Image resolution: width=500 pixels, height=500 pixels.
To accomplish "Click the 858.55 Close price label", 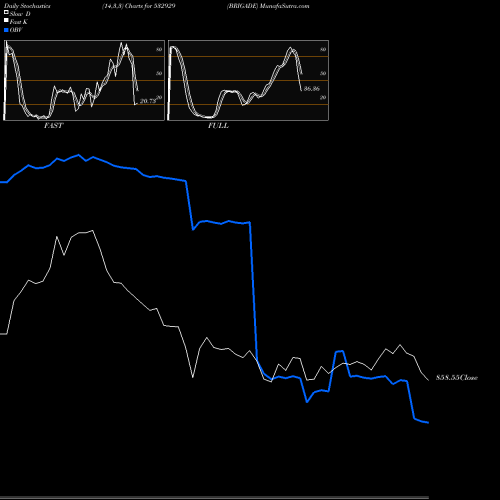I will [457, 378].
